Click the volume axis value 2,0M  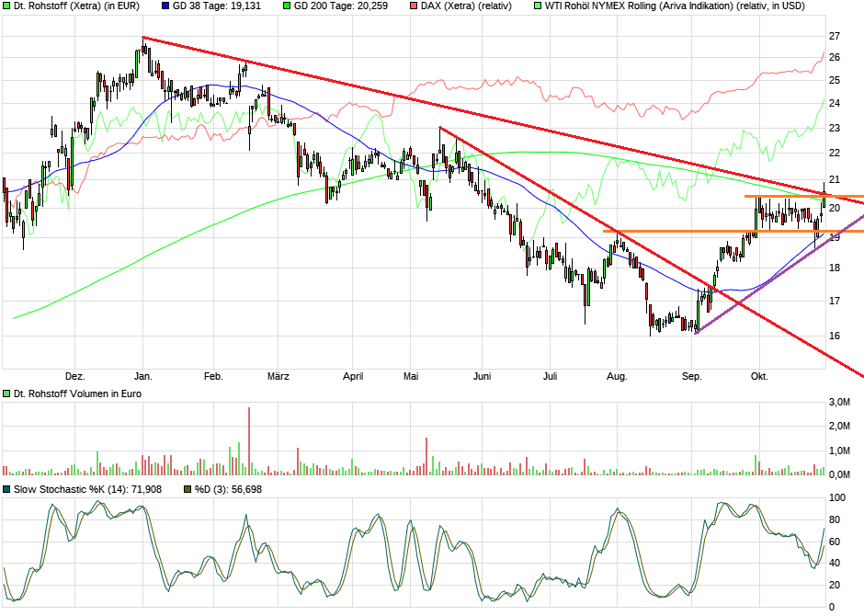[x=839, y=426]
